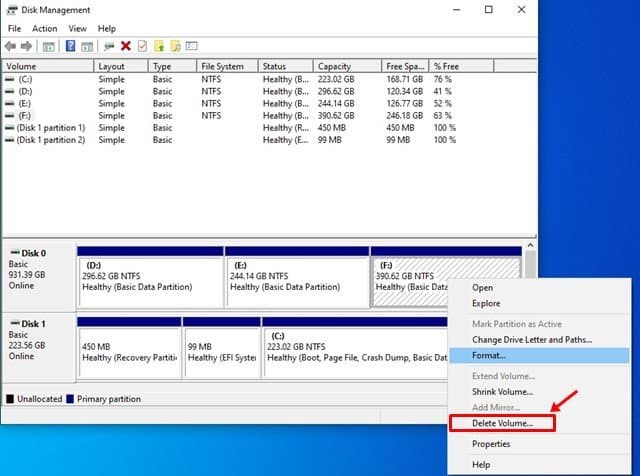Sort by the Status column header
The height and width of the screenshot is (476, 640).
pos(286,66)
